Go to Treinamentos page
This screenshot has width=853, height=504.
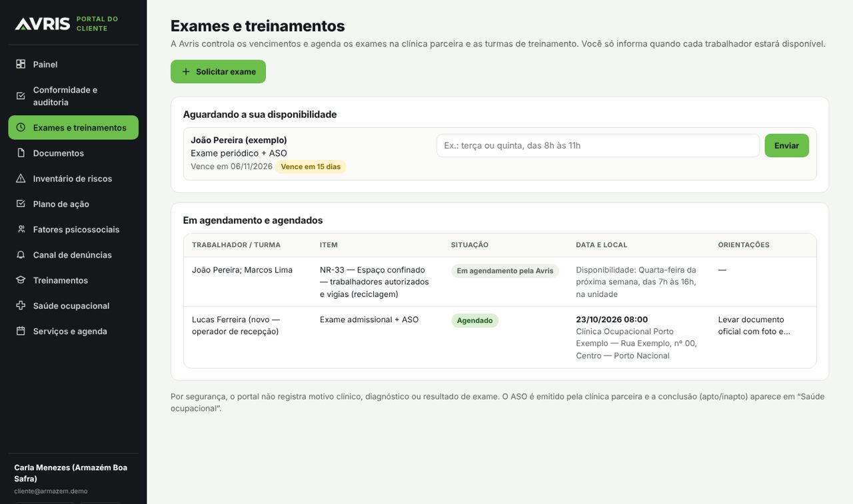pos(73,280)
